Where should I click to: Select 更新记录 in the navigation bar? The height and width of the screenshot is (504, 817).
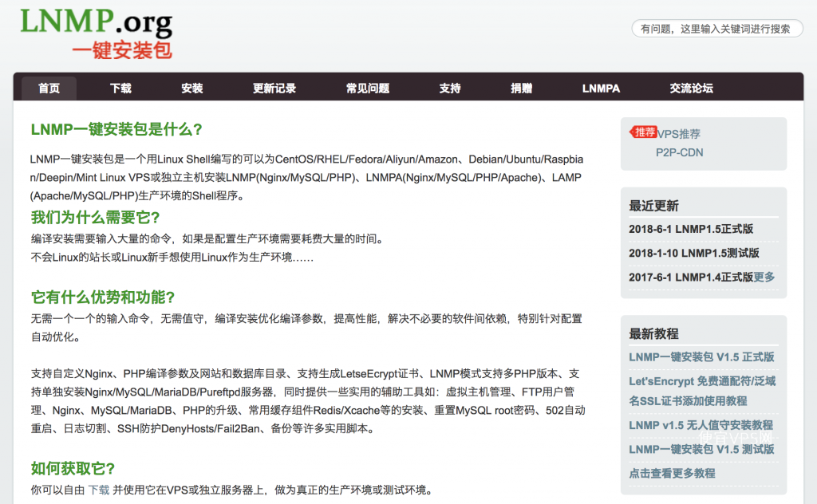tap(274, 88)
